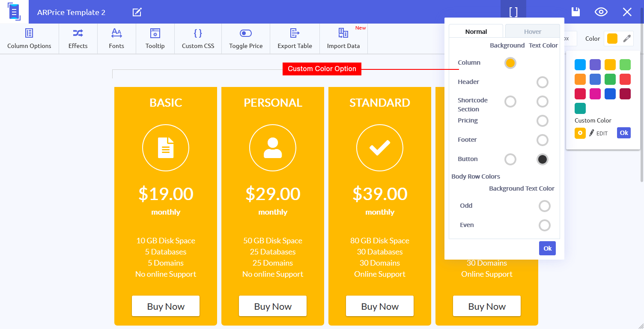Switch to the Normal tab
Screen dimensions: 644x329
(x=476, y=31)
